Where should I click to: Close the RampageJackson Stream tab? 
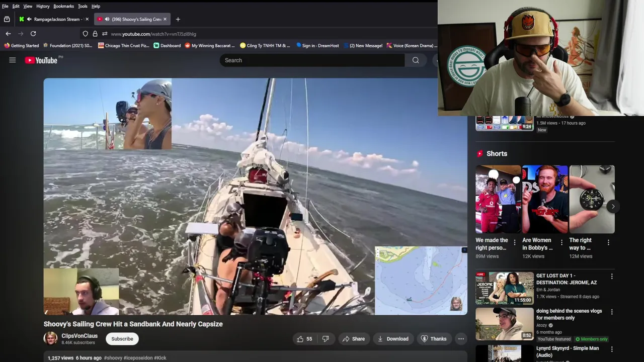87,19
